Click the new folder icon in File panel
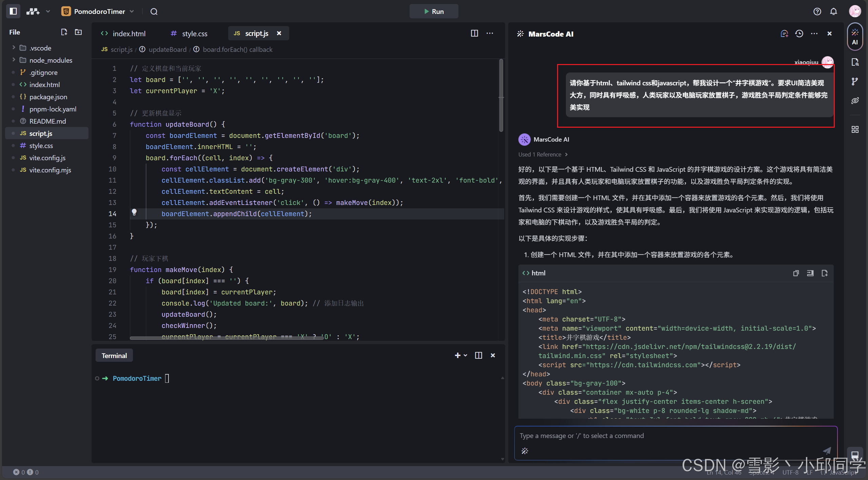 click(78, 32)
